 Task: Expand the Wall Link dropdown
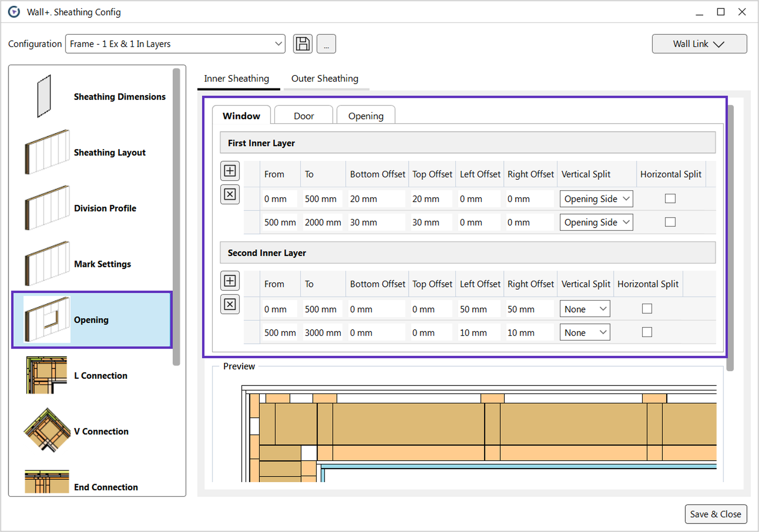[x=699, y=44]
